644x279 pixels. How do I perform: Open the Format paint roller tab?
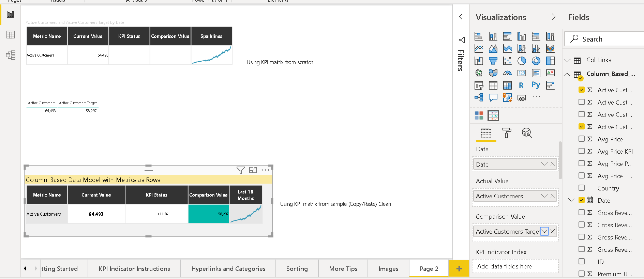pos(507,133)
